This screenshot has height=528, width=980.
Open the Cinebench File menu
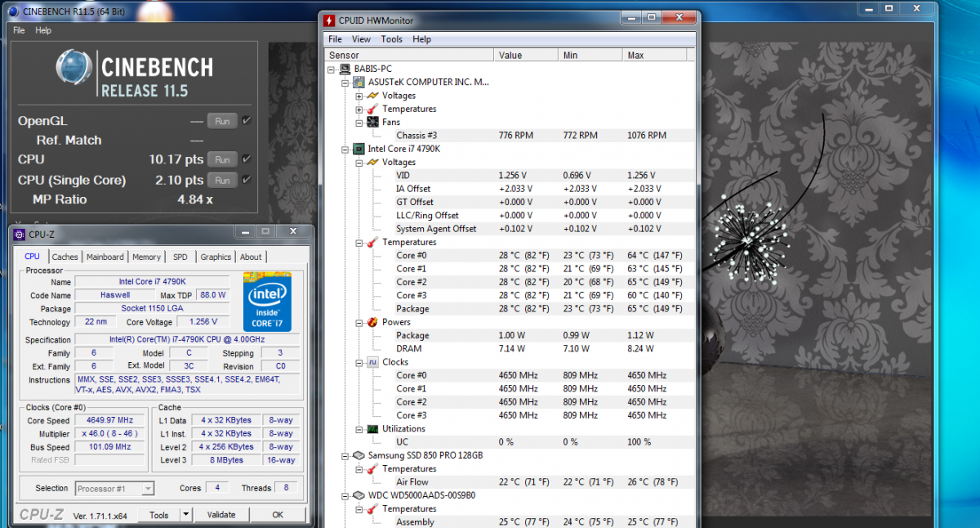coord(20,30)
